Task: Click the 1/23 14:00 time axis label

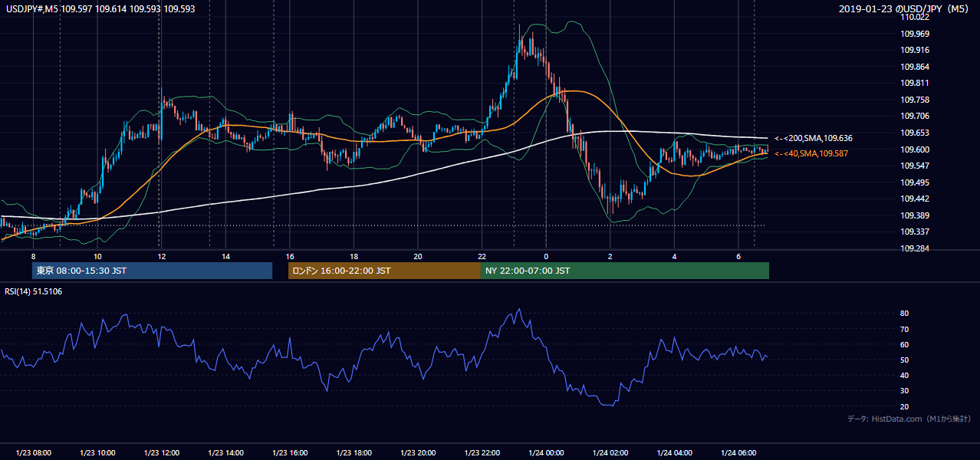Action: tap(225, 452)
